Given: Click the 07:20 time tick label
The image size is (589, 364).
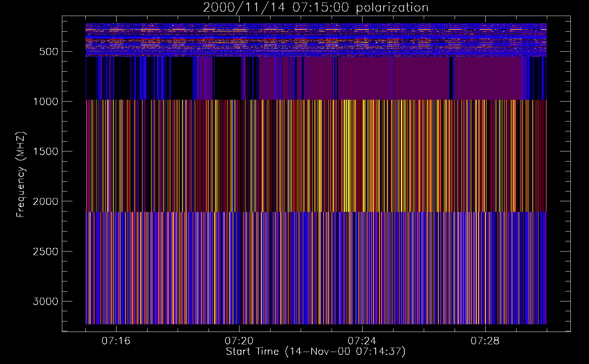Looking at the screenshot, I should tap(239, 341).
